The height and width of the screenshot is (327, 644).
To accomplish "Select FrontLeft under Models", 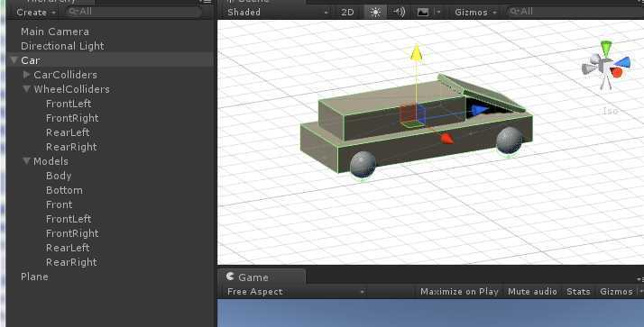I will 69,219.
